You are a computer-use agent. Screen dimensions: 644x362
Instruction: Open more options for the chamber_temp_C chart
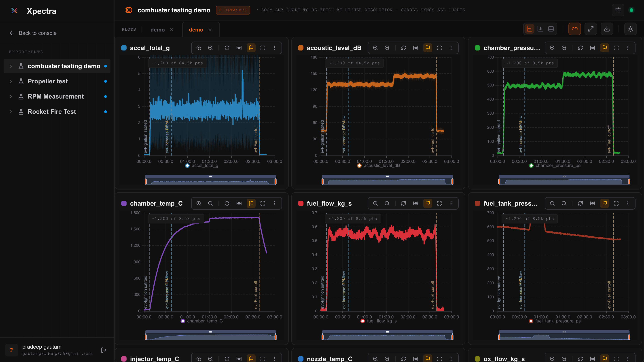(x=274, y=203)
